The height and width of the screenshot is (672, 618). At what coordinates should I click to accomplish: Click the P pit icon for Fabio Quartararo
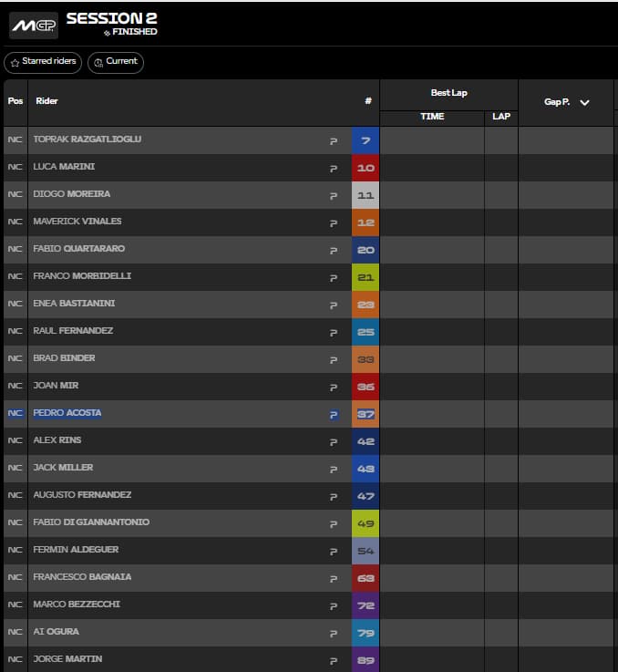click(334, 250)
